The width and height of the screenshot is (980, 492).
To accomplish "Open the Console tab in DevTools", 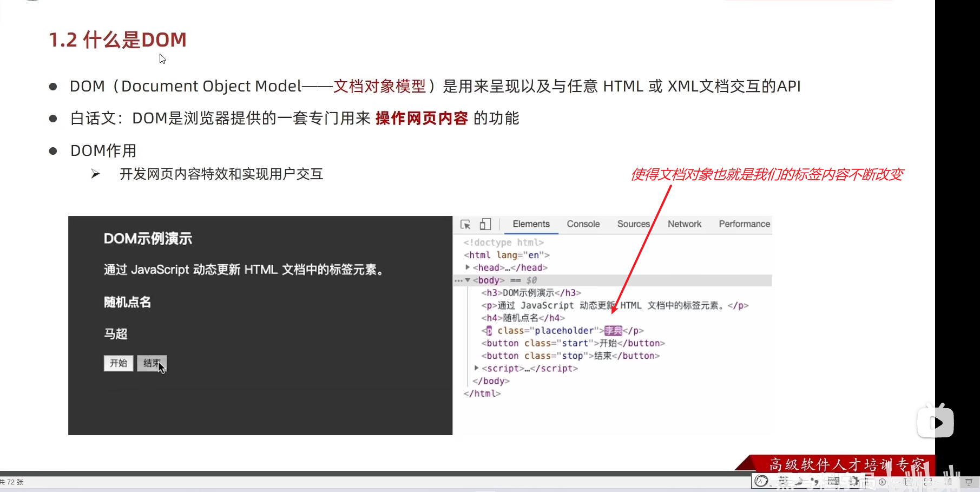I will tap(583, 224).
